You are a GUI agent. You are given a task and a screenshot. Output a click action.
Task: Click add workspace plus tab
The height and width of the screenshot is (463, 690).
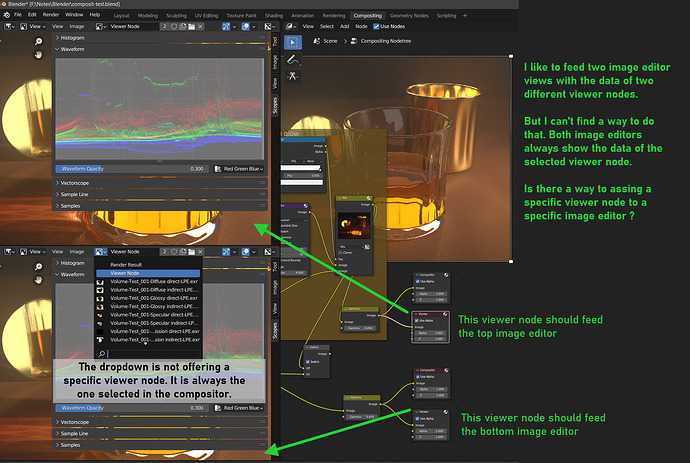point(465,15)
